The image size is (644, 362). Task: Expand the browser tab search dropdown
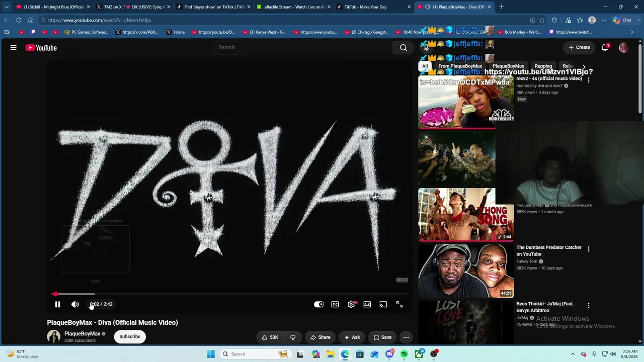pos(6,7)
